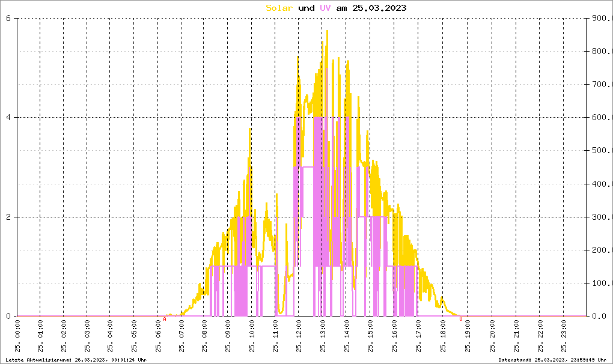Click the right axis label 700.0
This screenshot has width=613, height=364.
[x=602, y=84]
